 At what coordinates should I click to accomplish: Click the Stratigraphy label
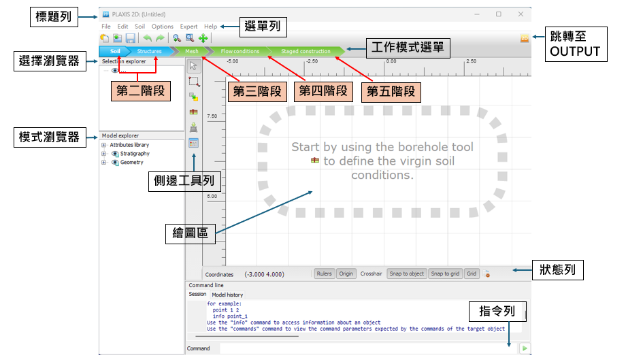point(135,154)
